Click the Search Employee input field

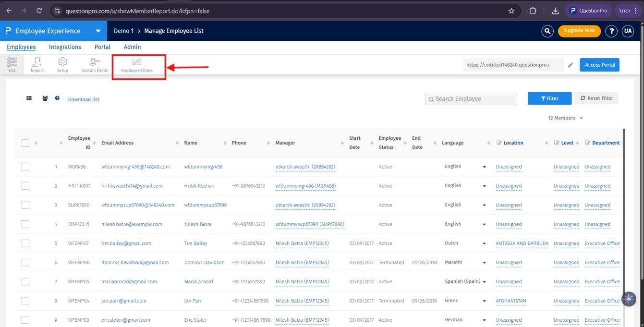471,98
